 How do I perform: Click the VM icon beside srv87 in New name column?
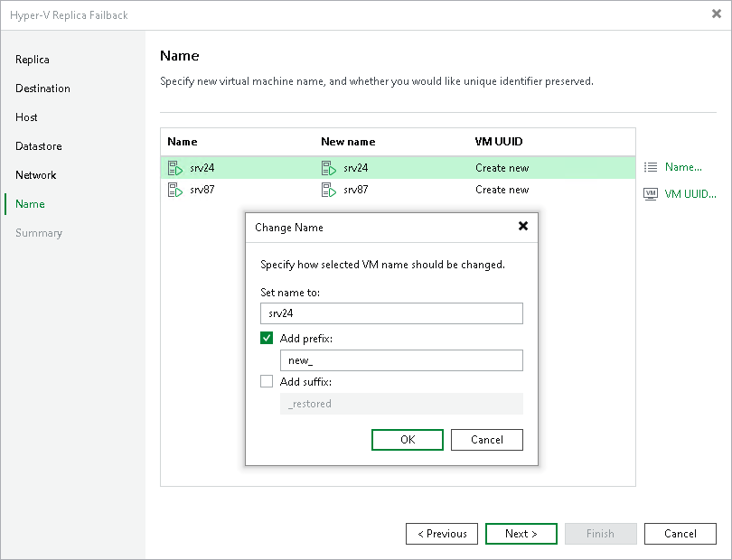click(x=329, y=190)
